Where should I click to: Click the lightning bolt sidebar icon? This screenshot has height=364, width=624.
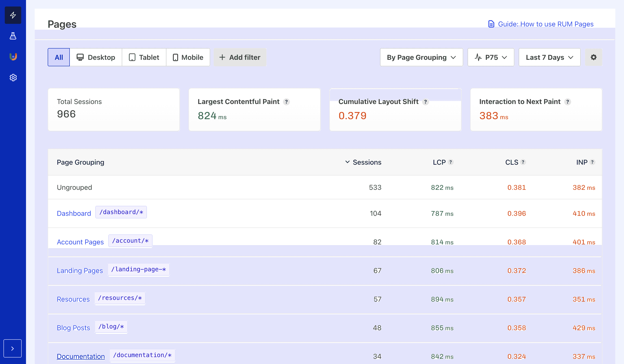(x=13, y=15)
